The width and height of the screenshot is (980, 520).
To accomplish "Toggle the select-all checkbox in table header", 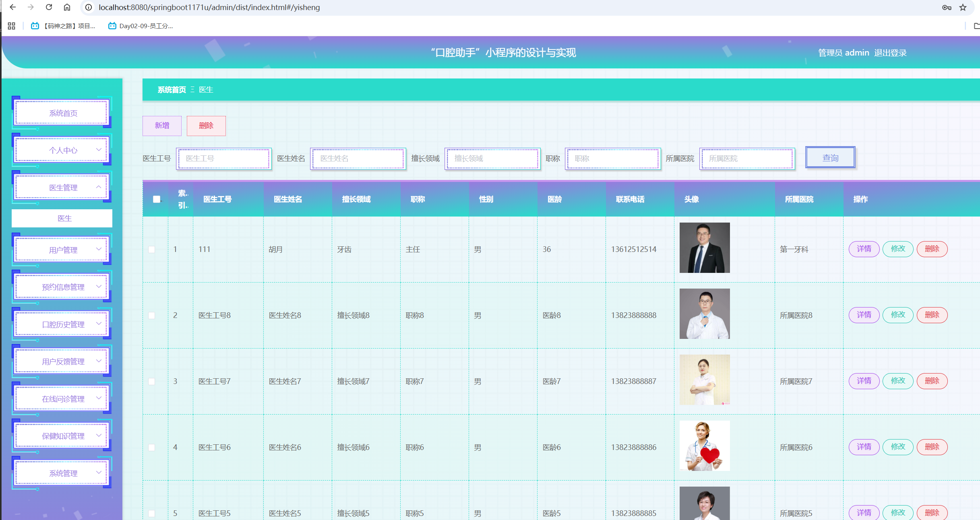I will pos(157,199).
